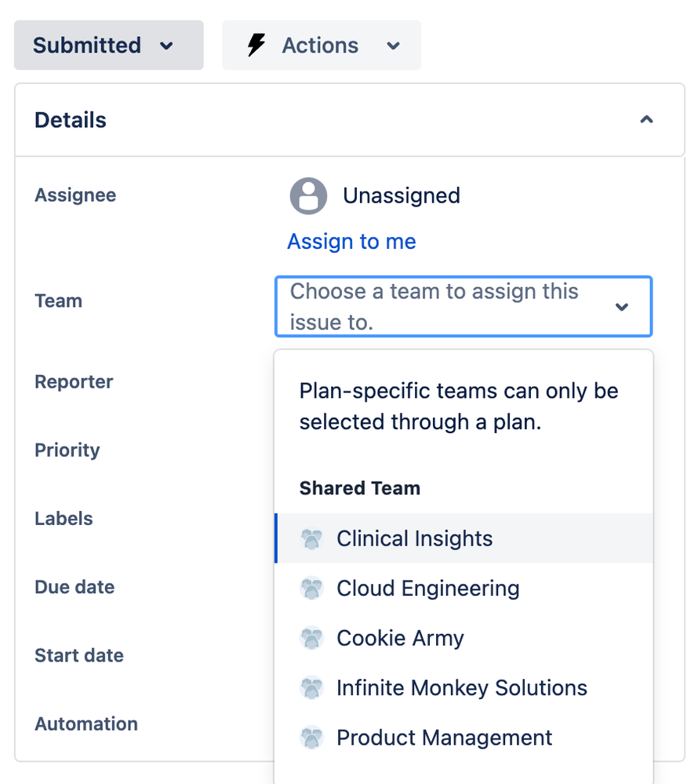Click the Infinite Monkey Solutions team icon
This screenshot has height=784, width=698.
click(311, 688)
